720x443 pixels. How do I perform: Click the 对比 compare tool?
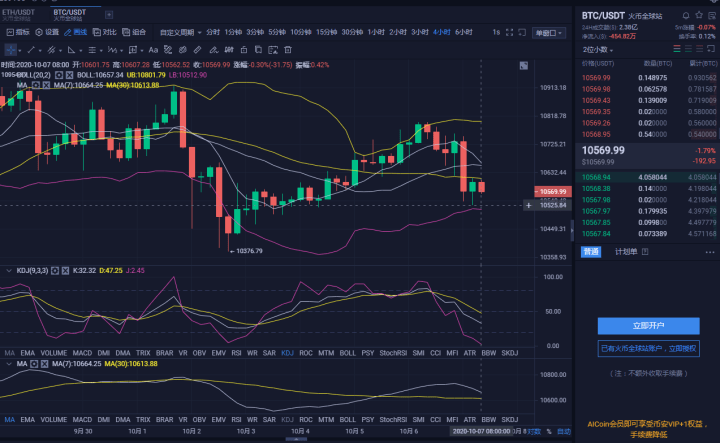tap(104, 32)
